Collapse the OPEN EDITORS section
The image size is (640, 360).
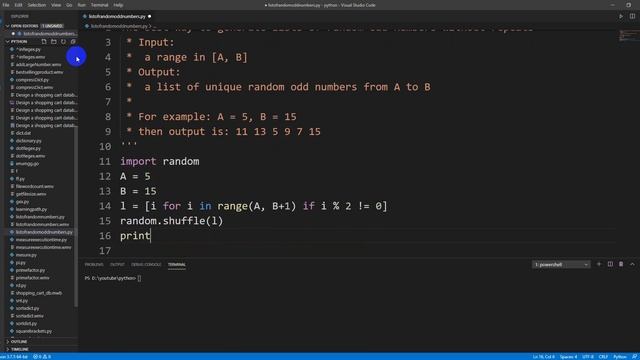point(24,26)
